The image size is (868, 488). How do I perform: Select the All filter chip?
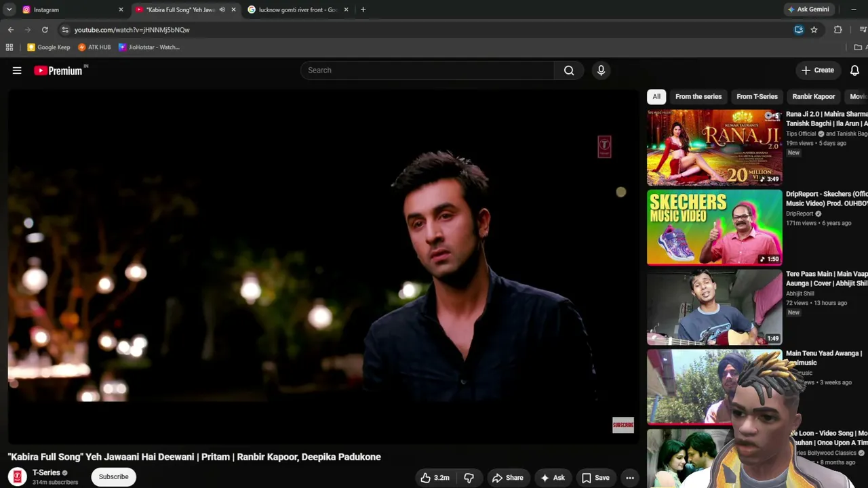coord(656,96)
